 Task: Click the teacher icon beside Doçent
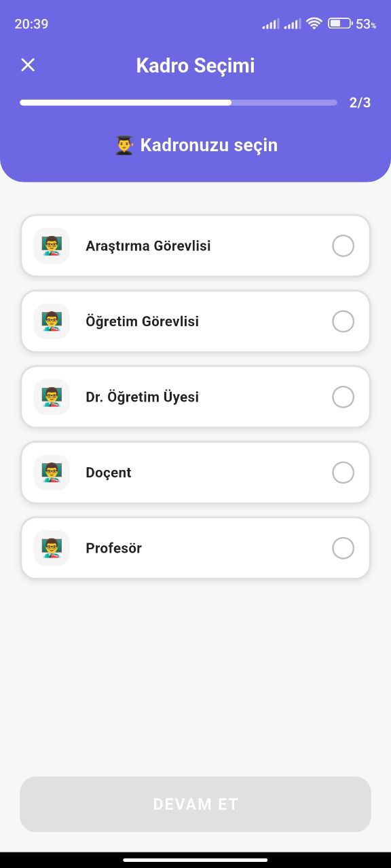pos(52,472)
